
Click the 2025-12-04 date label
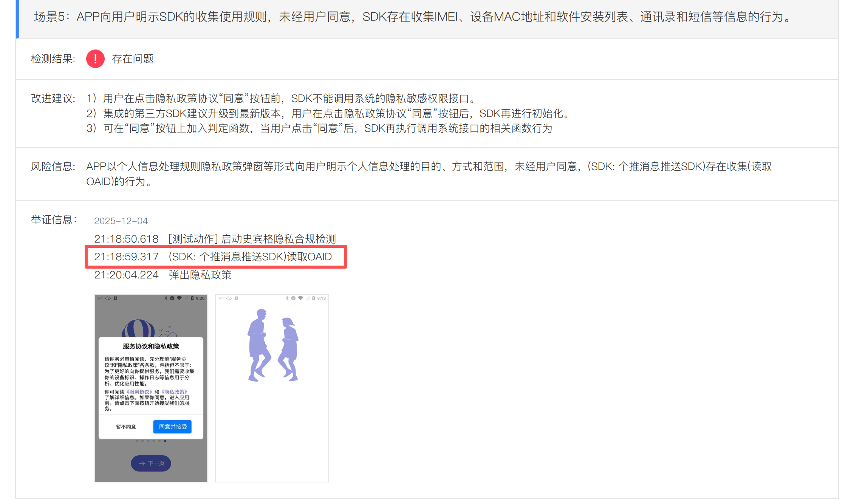click(x=121, y=221)
